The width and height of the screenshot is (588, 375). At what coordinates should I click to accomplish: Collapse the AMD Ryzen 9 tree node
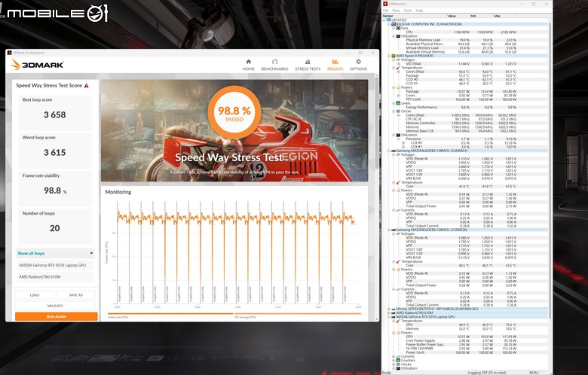click(x=389, y=56)
